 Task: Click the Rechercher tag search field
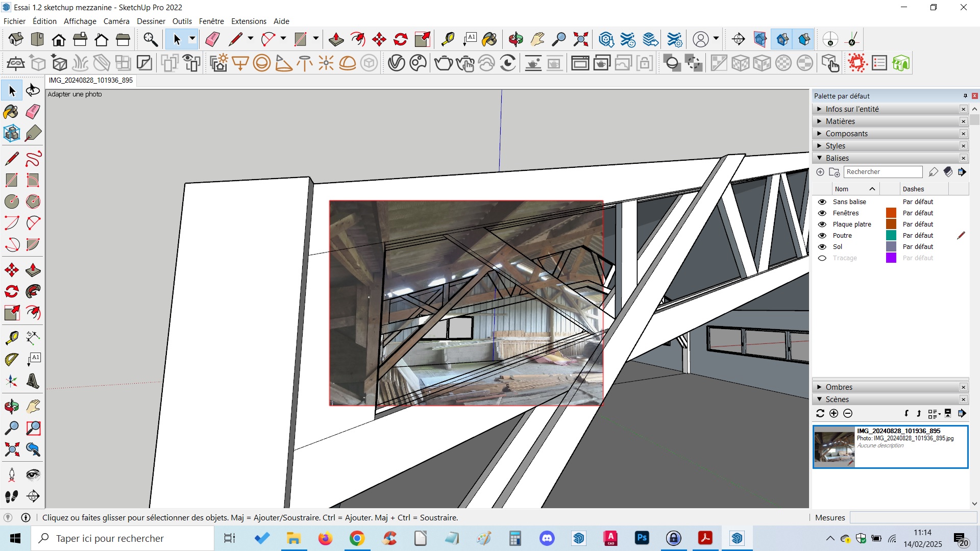pos(883,172)
